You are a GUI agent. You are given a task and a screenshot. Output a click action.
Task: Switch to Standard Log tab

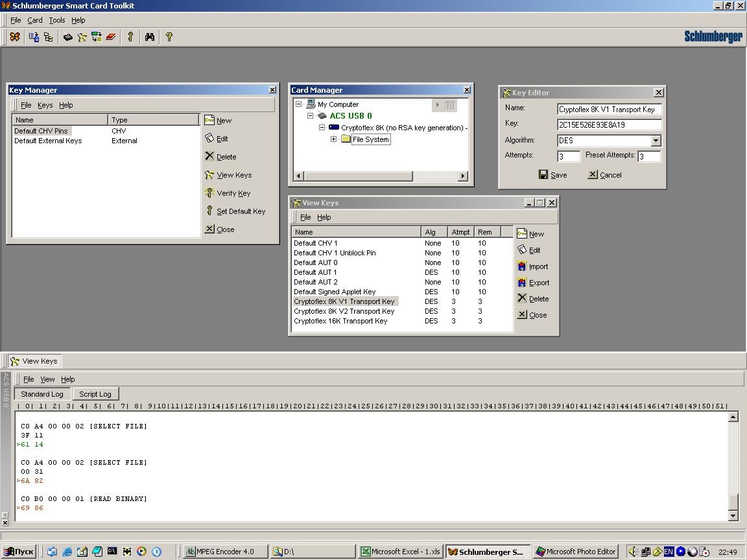pos(42,394)
